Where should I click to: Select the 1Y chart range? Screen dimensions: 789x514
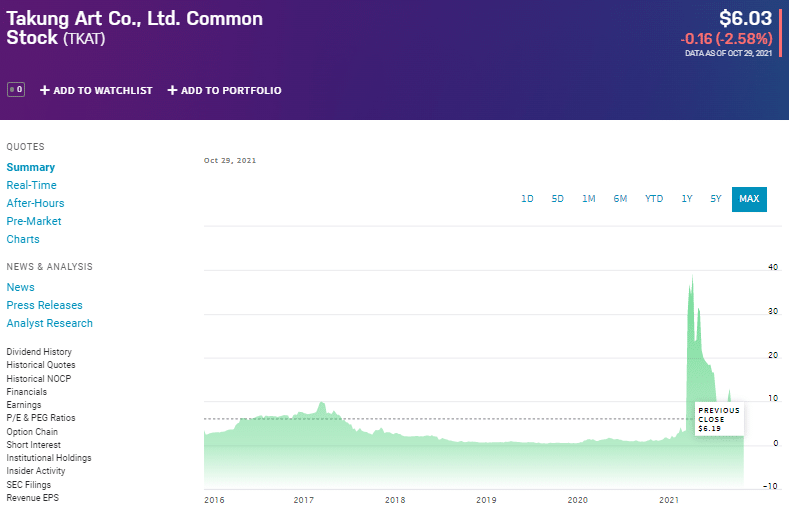click(x=687, y=199)
